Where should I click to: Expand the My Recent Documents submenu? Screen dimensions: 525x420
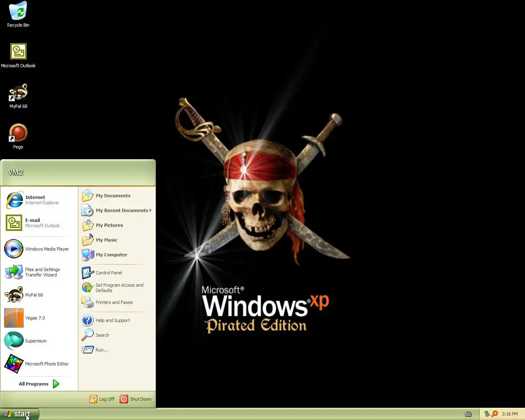click(117, 210)
